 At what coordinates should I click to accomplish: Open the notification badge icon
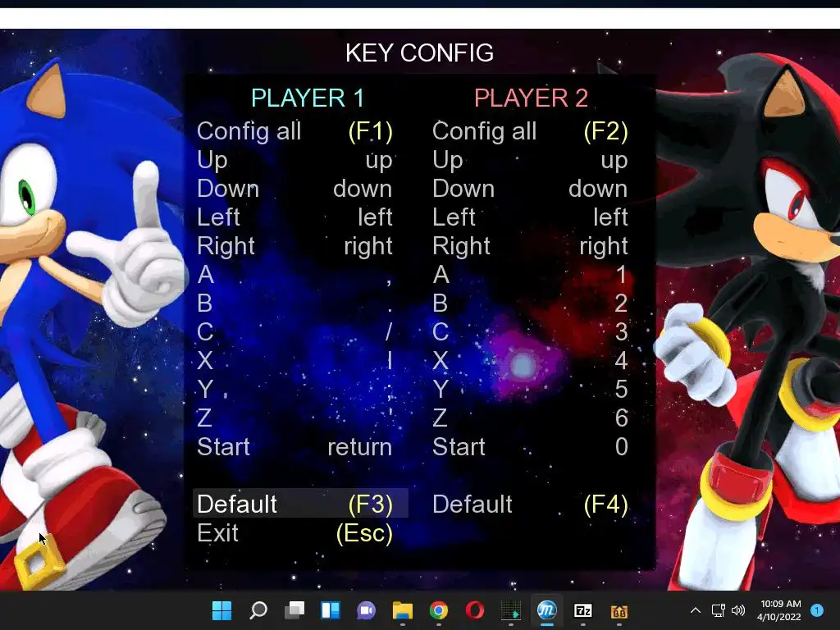(817, 610)
